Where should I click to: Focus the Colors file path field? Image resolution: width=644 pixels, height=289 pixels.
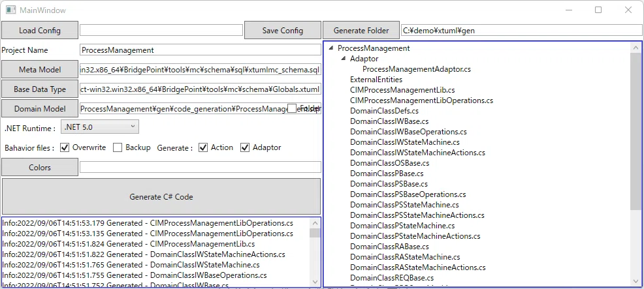(x=201, y=167)
